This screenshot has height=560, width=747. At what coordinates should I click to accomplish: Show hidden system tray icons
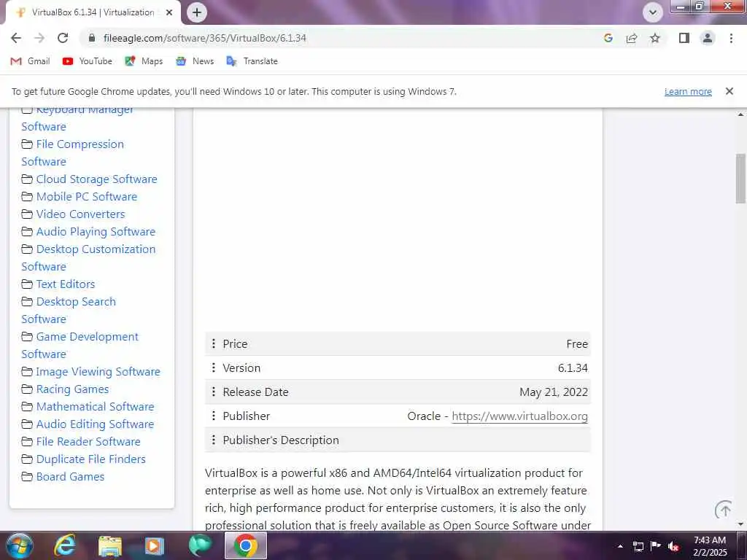620,546
